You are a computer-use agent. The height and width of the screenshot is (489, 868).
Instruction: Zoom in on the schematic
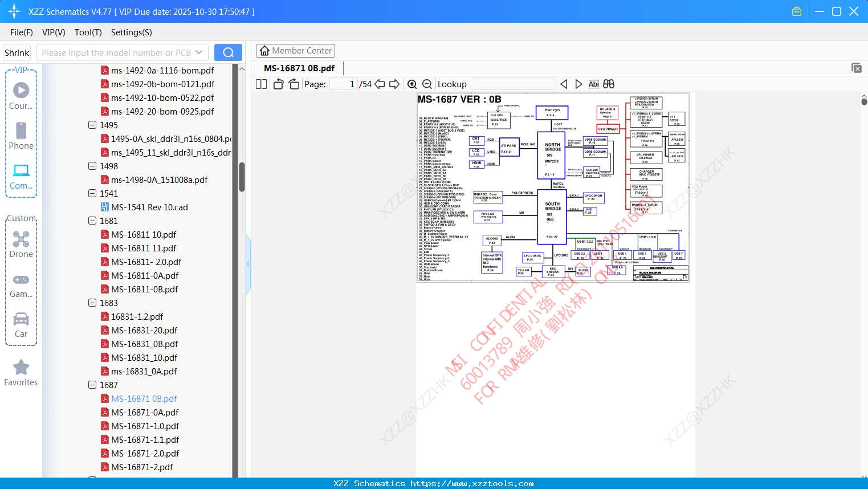[412, 84]
